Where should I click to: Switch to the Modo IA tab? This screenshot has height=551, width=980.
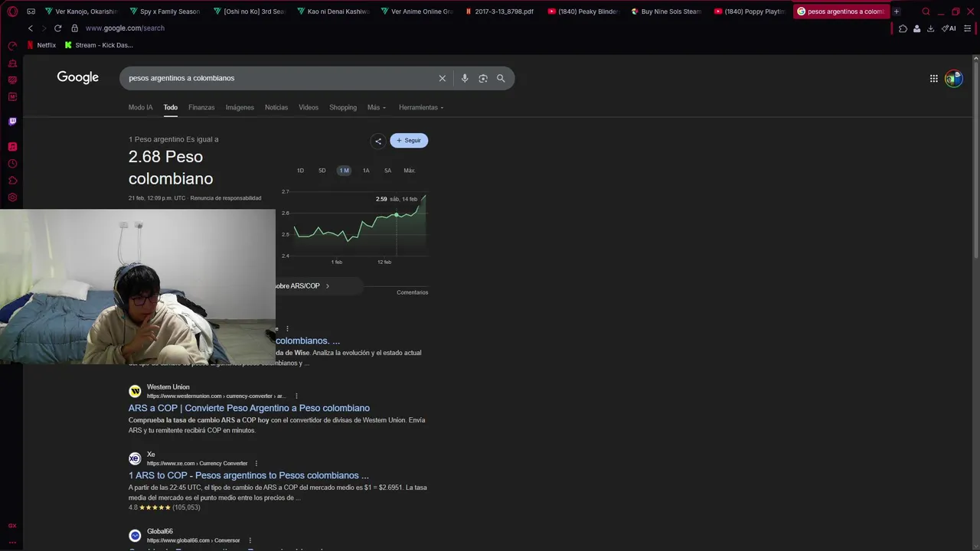(140, 107)
